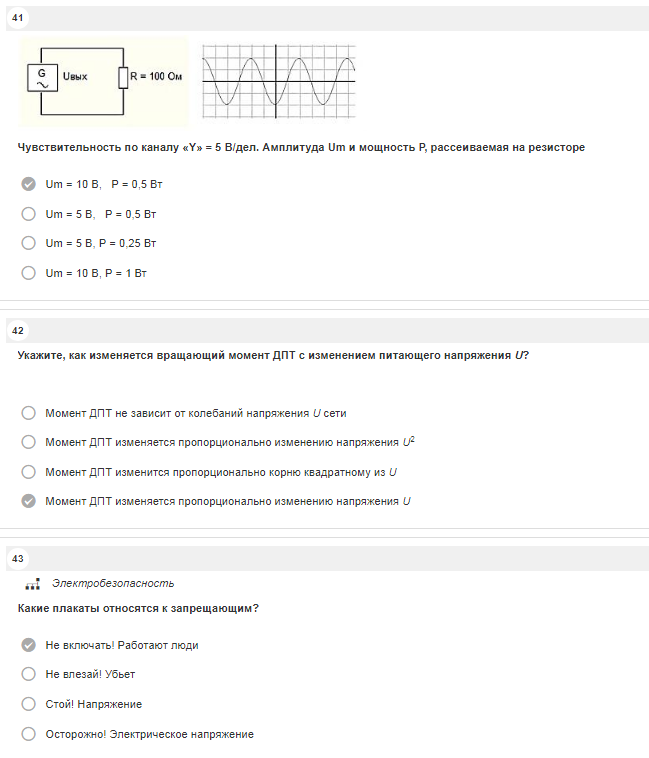The width and height of the screenshot is (649, 758).
Task: Click question number 41 badge
Action: pyautogui.click(x=18, y=18)
